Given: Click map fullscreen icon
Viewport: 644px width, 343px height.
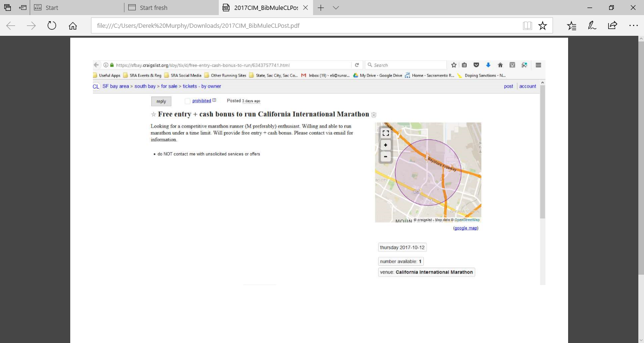Looking at the screenshot, I should coord(386,133).
